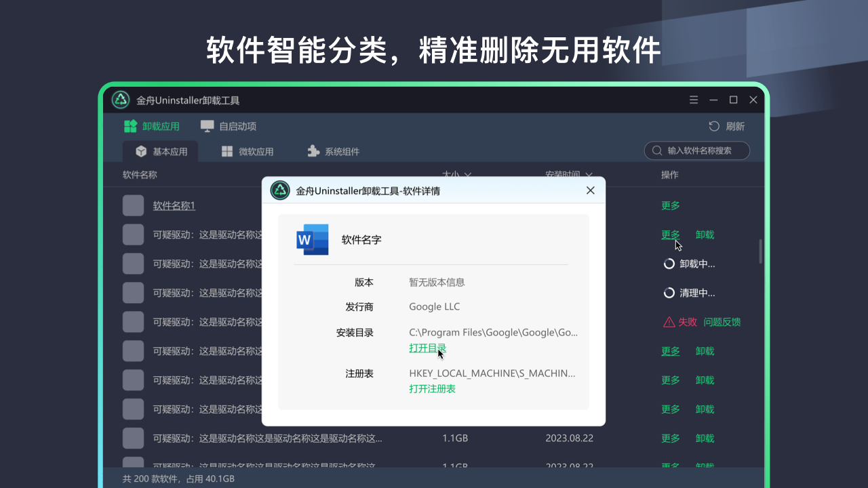Open the hamburger menu in the title bar
Screen dimensions: 868x488
pos(694,99)
